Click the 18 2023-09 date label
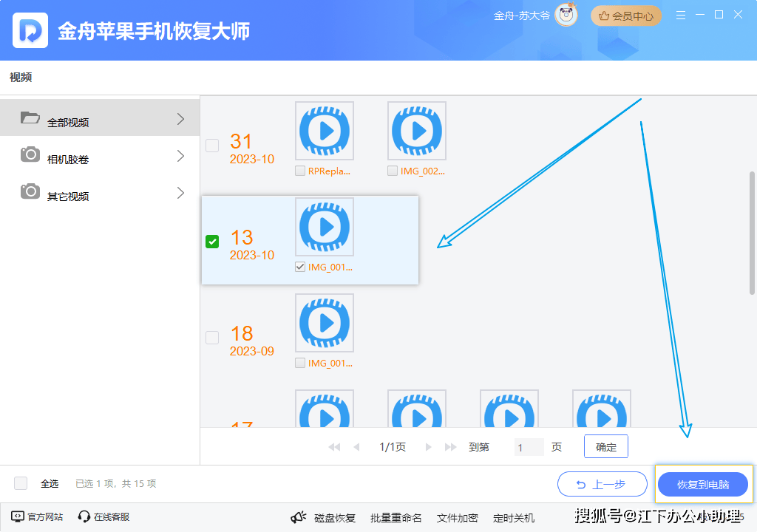This screenshot has height=532, width=757. click(251, 341)
